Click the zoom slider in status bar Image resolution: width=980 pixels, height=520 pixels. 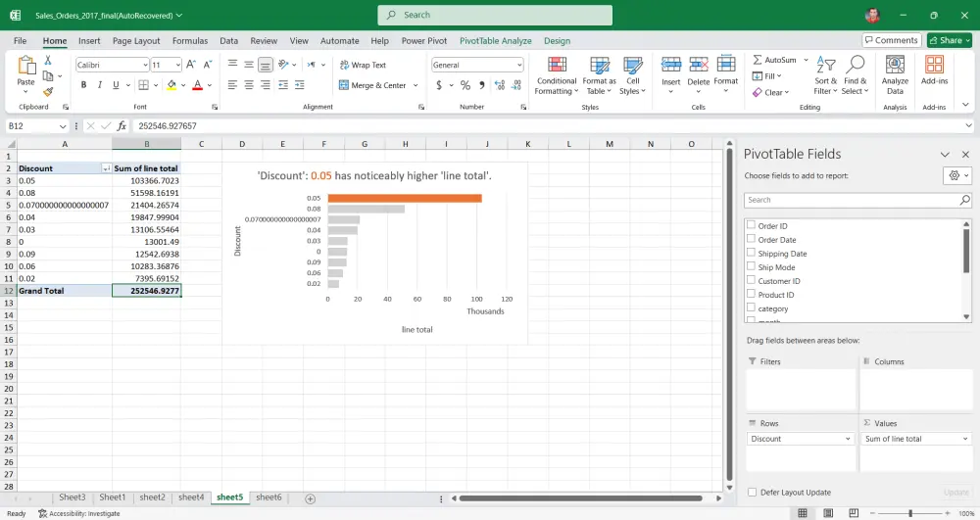tap(910, 513)
